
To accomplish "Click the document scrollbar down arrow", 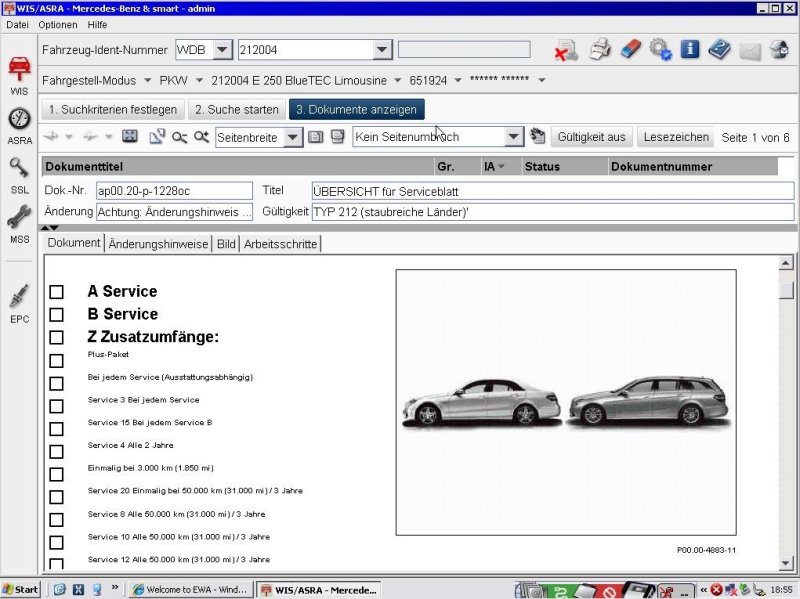I will coord(786,563).
